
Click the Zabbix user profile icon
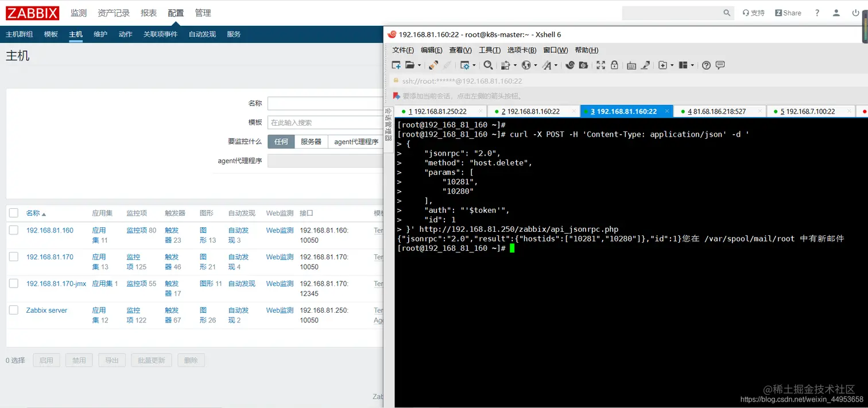837,13
